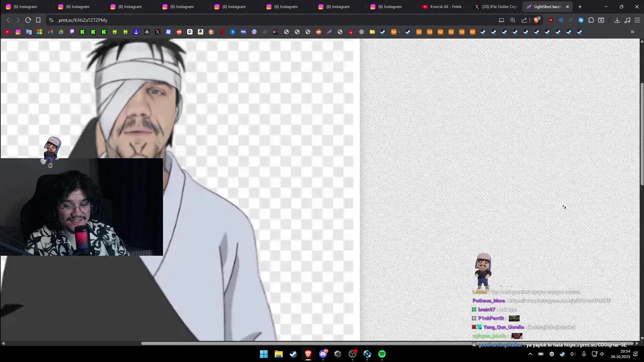Open Spotify from the taskbar

[x=382, y=354]
